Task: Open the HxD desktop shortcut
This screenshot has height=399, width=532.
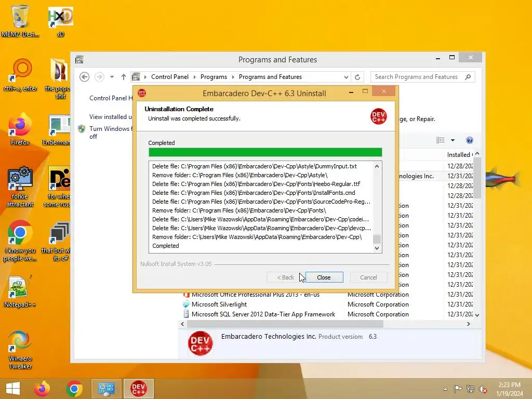Action: tap(60, 21)
